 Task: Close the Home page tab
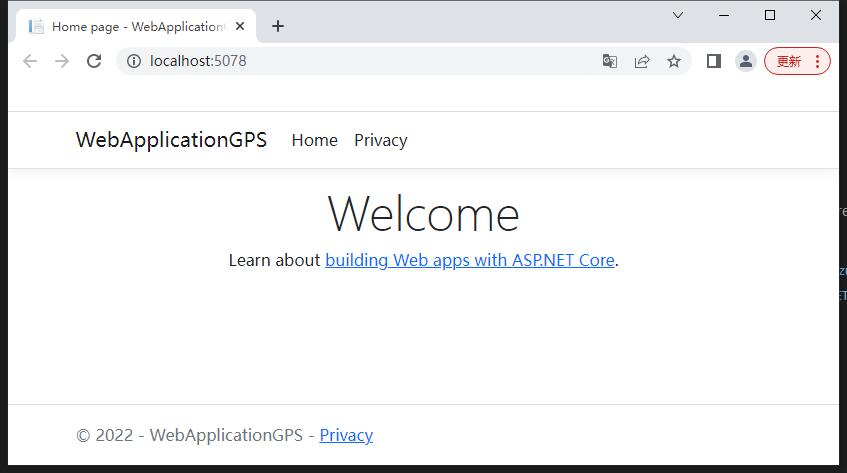(240, 26)
